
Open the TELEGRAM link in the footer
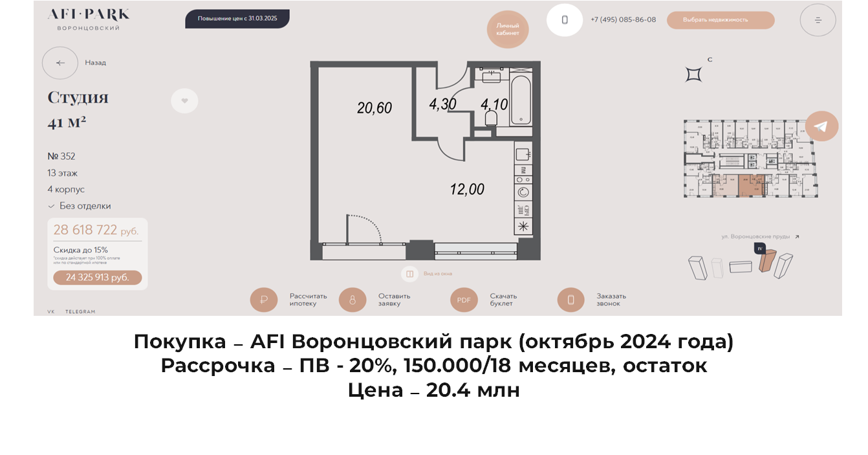tap(80, 311)
